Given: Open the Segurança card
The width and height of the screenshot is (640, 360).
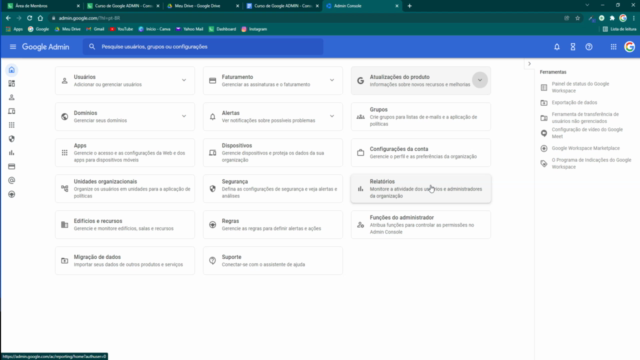Looking at the screenshot, I should [273, 189].
